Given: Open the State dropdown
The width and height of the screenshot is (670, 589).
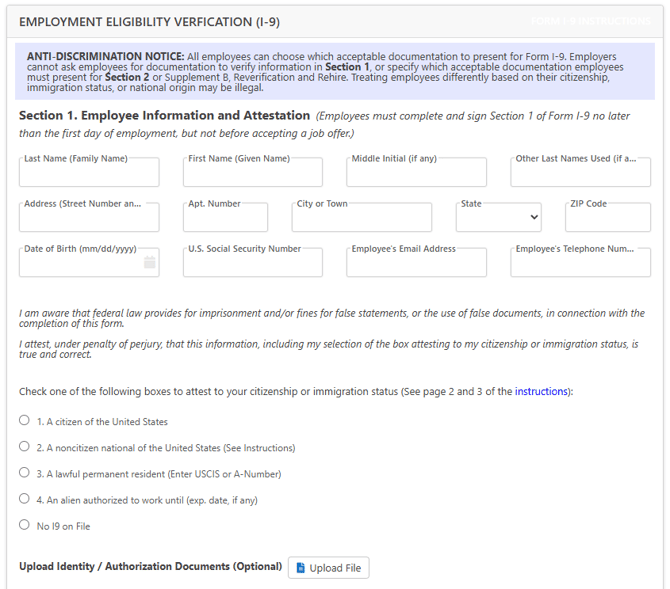Looking at the screenshot, I should tap(498, 217).
